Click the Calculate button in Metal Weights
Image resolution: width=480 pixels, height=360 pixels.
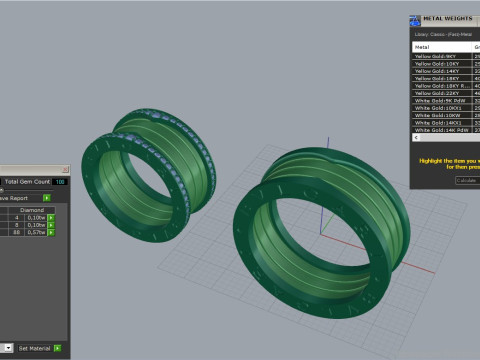pyautogui.click(x=467, y=180)
